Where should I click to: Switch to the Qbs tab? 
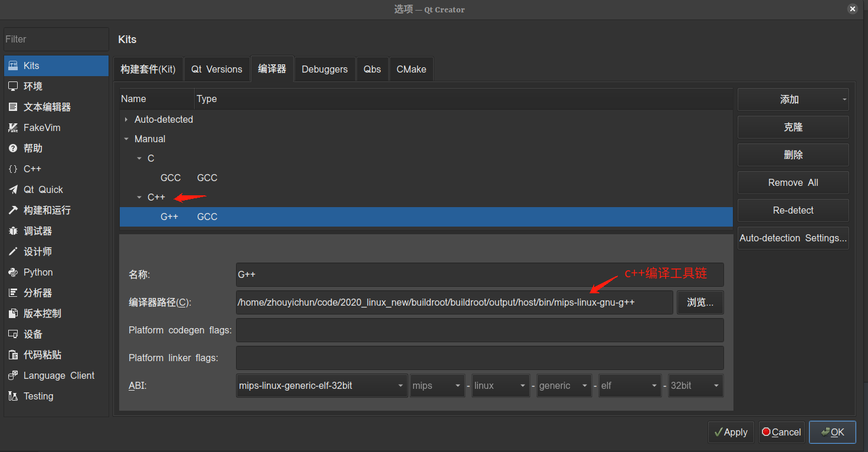372,69
